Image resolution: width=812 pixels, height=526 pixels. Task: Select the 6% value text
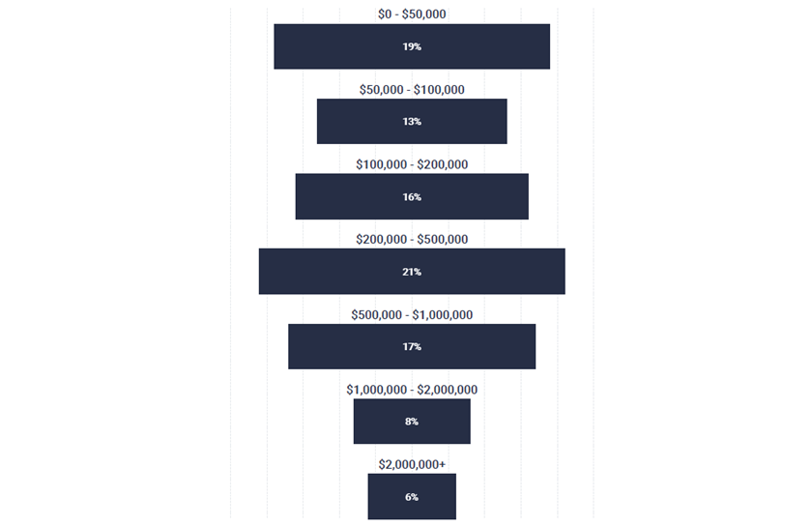point(412,497)
